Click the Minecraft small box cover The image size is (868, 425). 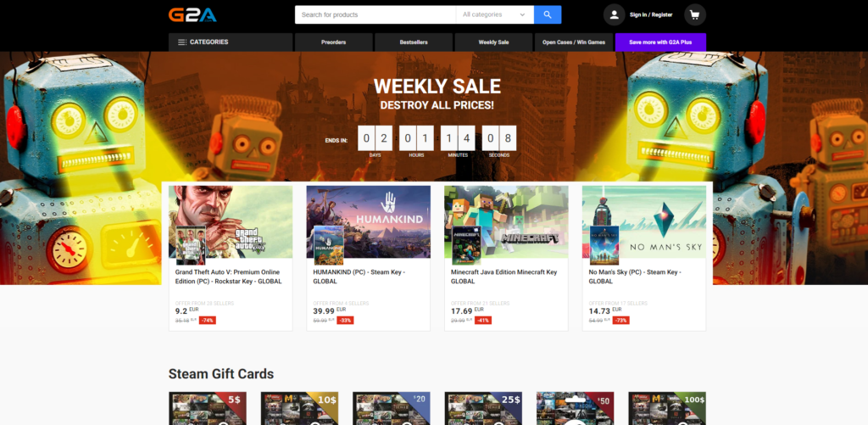pos(467,245)
